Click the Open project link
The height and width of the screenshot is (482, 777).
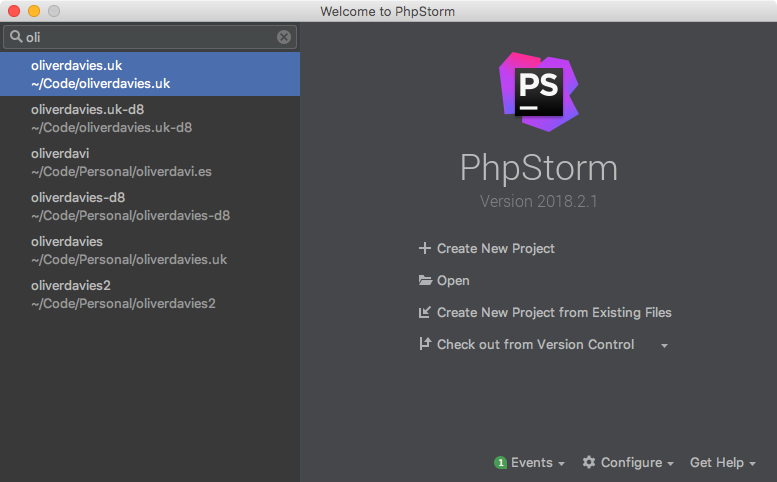453,281
